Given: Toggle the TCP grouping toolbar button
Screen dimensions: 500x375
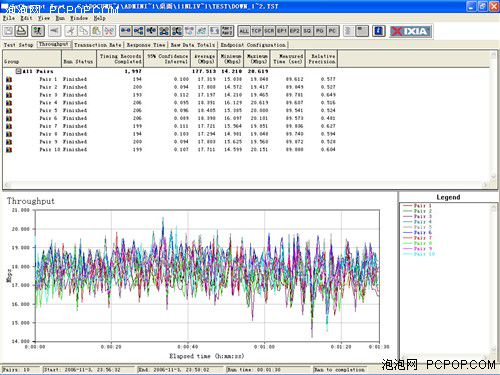Looking at the screenshot, I should [256, 31].
